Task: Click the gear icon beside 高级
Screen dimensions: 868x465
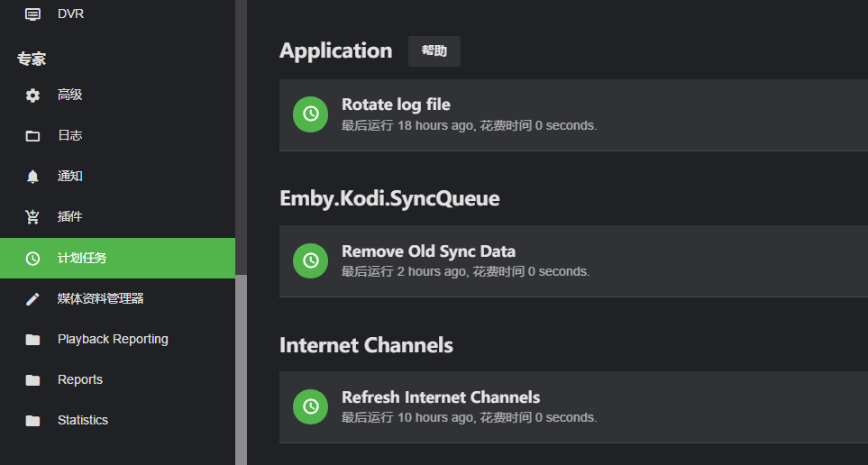Action: pyautogui.click(x=32, y=96)
